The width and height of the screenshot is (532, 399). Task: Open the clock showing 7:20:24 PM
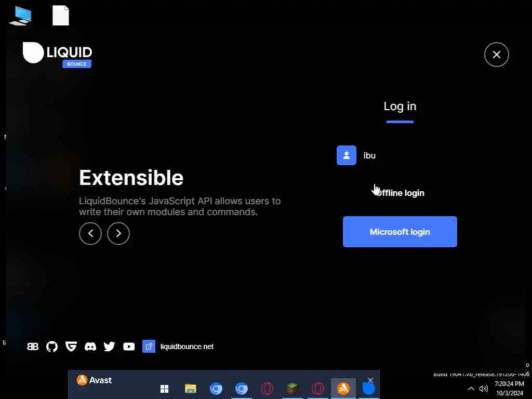[509, 389]
